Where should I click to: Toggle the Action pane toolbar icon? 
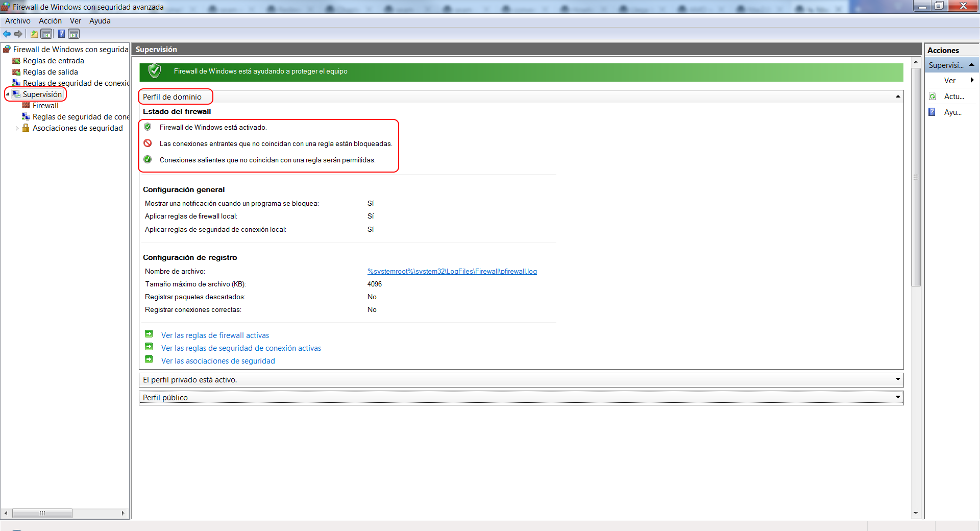coord(74,34)
